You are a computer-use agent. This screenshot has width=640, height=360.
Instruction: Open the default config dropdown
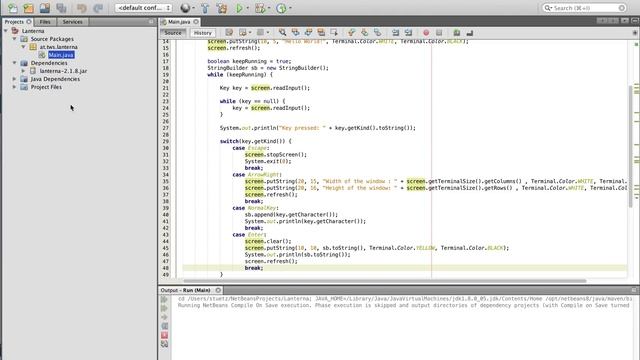click(x=143, y=8)
